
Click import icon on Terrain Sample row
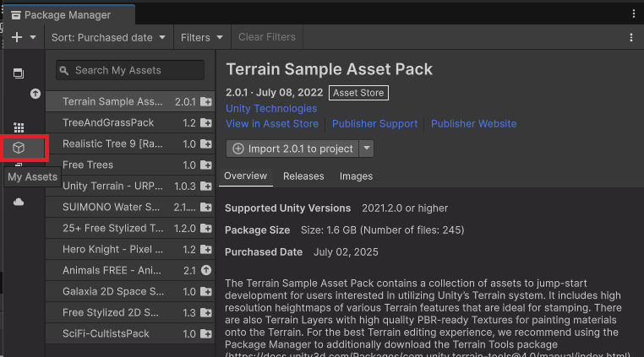pos(206,102)
